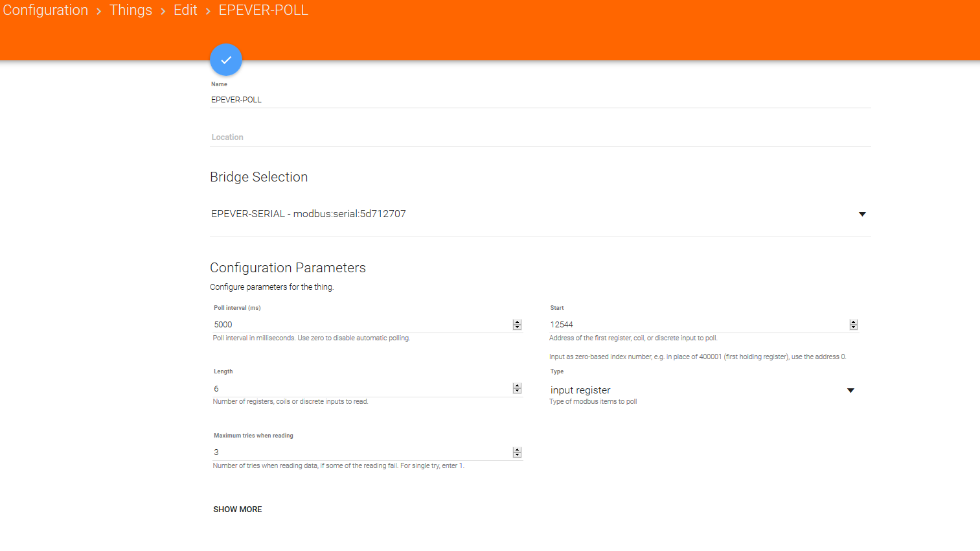The image size is (980, 551).
Task: Click the blue checkmark save button
Action: (226, 60)
